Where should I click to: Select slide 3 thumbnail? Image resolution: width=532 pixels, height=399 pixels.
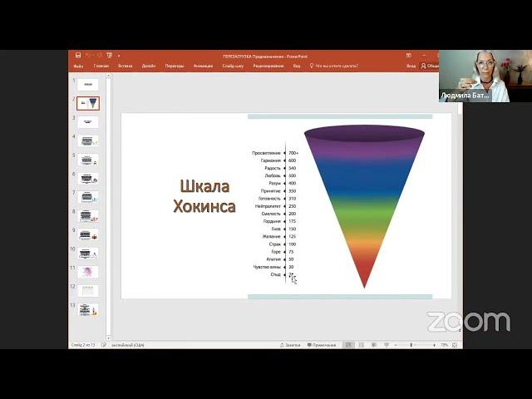tap(88, 122)
